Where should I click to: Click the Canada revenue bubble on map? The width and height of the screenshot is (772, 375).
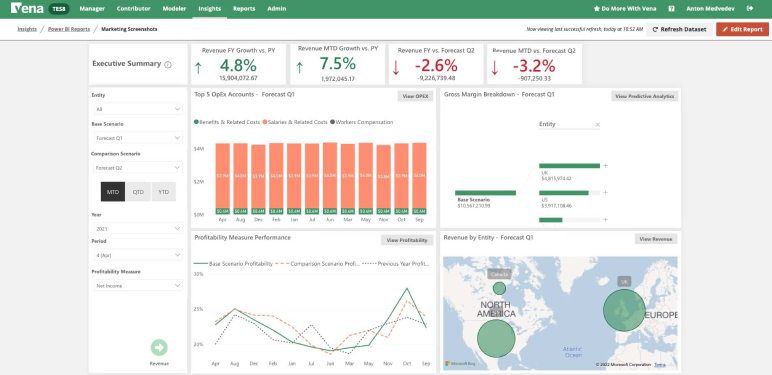point(499,288)
